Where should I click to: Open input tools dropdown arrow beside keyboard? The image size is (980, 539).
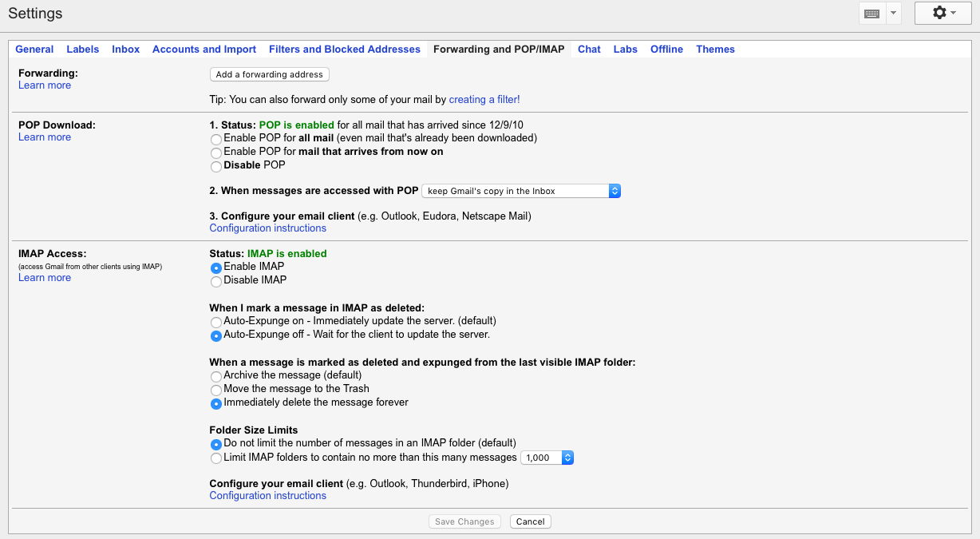coord(893,14)
